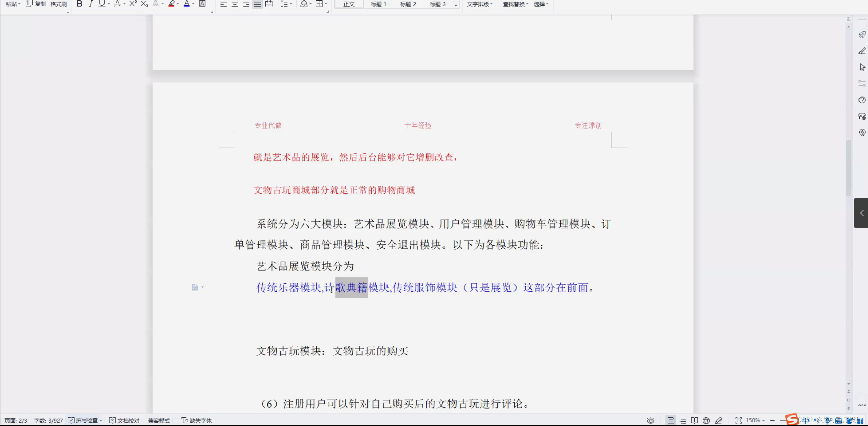868x426 pixels.
Task: Center-align the paragraph text
Action: tap(235, 4)
